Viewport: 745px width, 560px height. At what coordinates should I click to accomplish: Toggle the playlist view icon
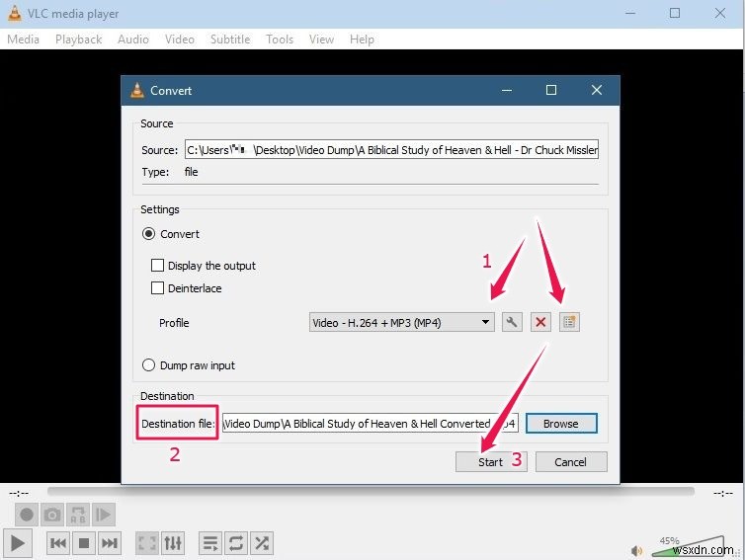click(x=210, y=543)
